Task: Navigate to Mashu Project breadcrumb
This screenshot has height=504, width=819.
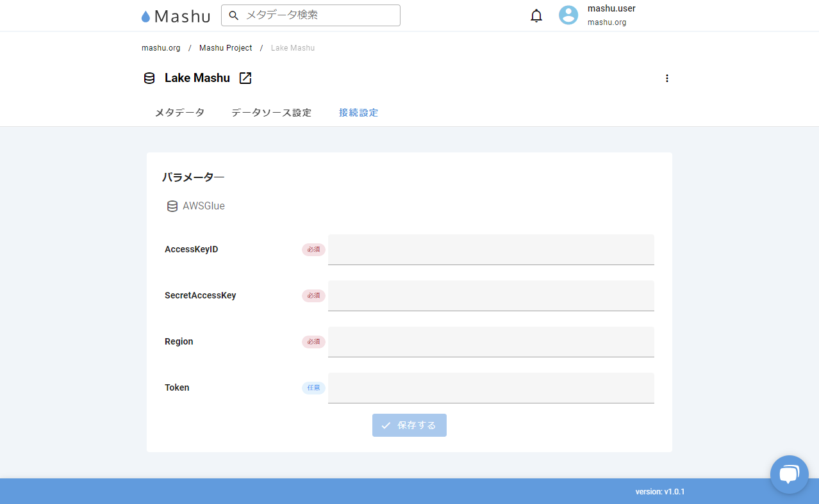Action: point(226,48)
